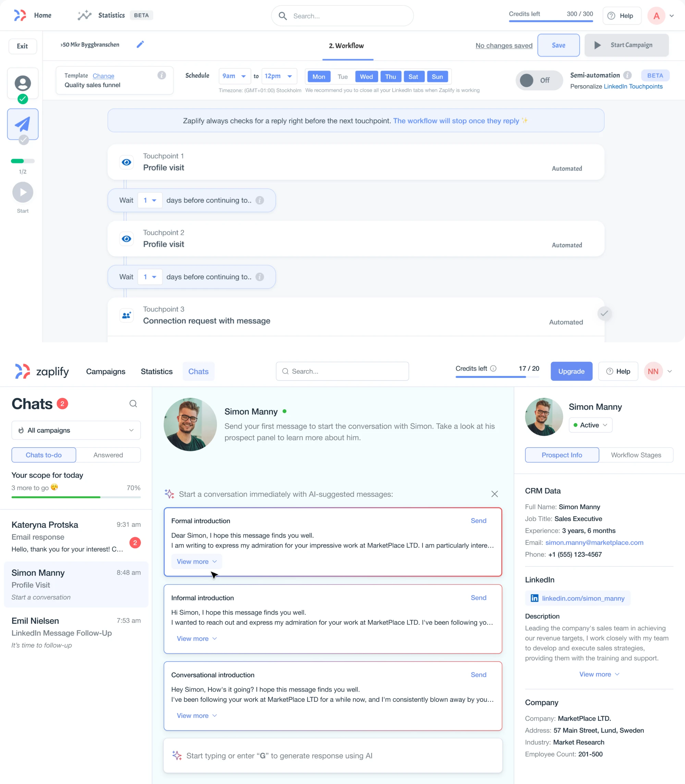This screenshot has width=685, height=784.
Task: Expand the All campaigns dropdown
Action: 76,430
